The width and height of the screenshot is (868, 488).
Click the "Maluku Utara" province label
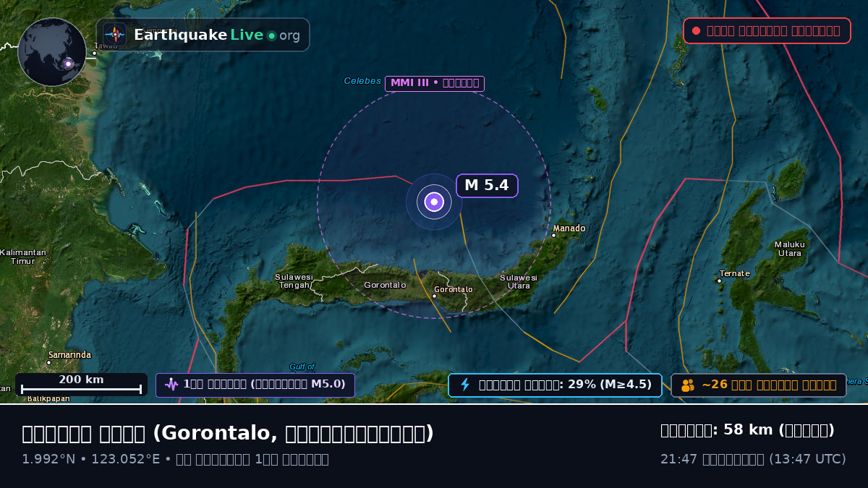tap(789, 249)
